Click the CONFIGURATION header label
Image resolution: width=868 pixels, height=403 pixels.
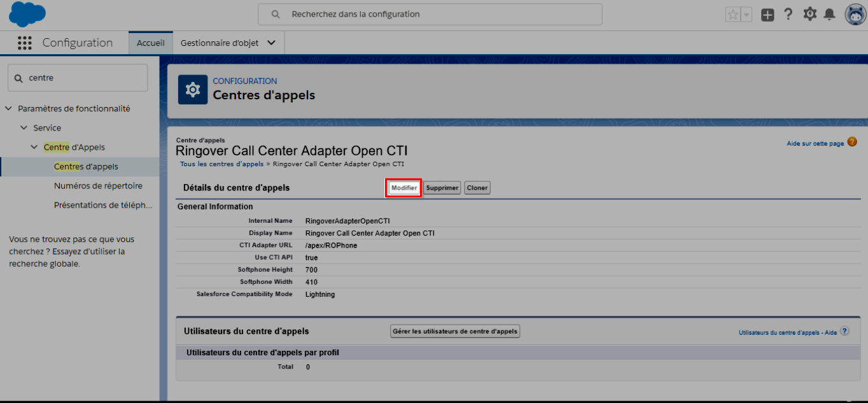245,81
